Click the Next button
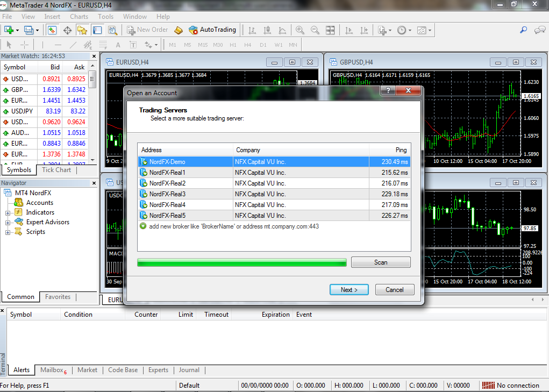The height and width of the screenshot is (392, 549). tap(349, 290)
